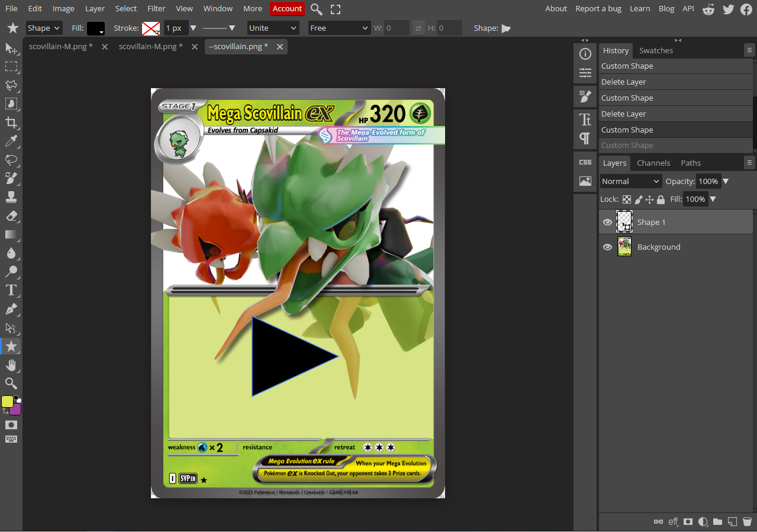Select the Zoom magnifier tool in toolbar
757x532 pixels.
pyautogui.click(x=11, y=383)
